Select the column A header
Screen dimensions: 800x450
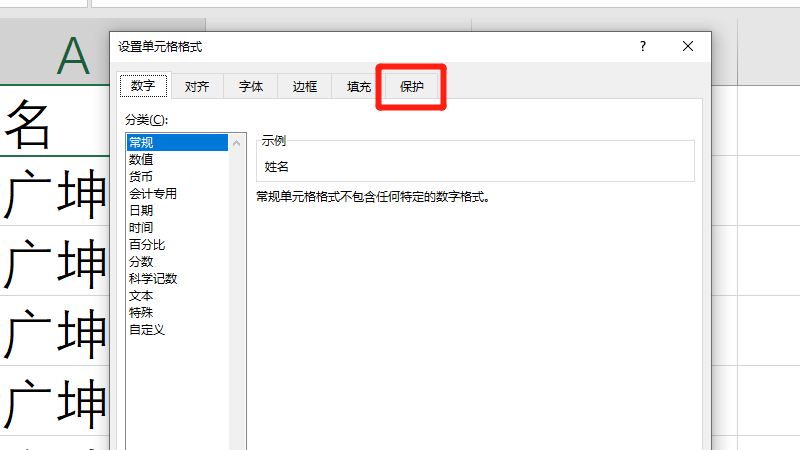[x=72, y=56]
